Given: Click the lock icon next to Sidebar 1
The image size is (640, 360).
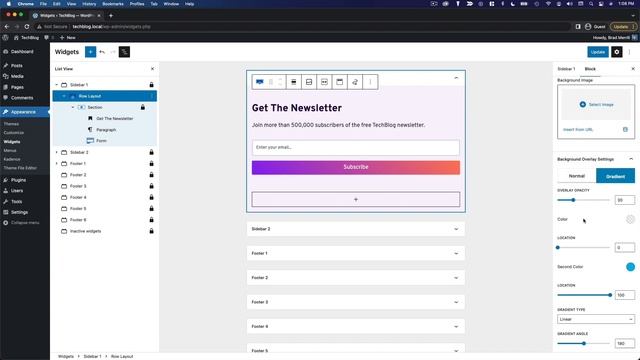Looking at the screenshot, I should click(151, 85).
